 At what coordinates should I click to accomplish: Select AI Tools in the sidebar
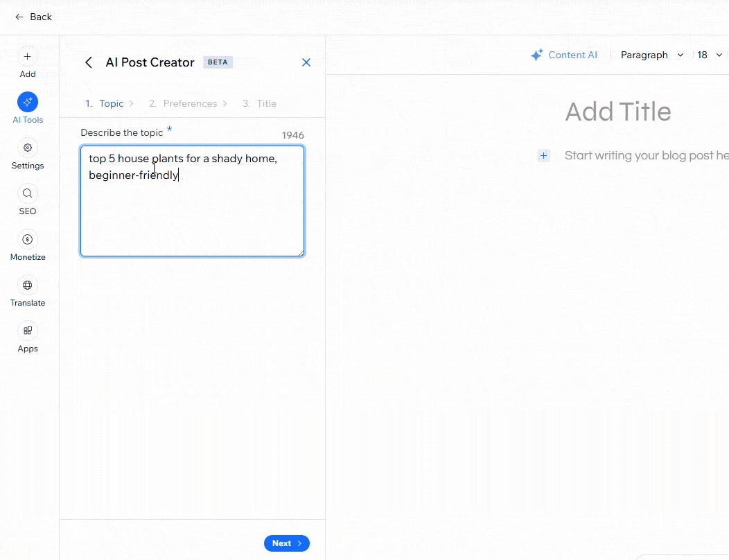click(27, 107)
